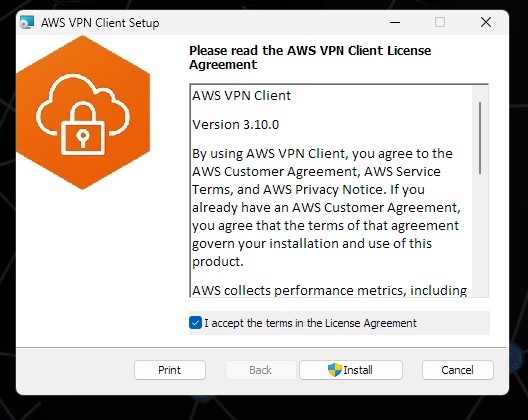Click the disabled maximize window button
This screenshot has width=528, height=420.
pos(440,23)
